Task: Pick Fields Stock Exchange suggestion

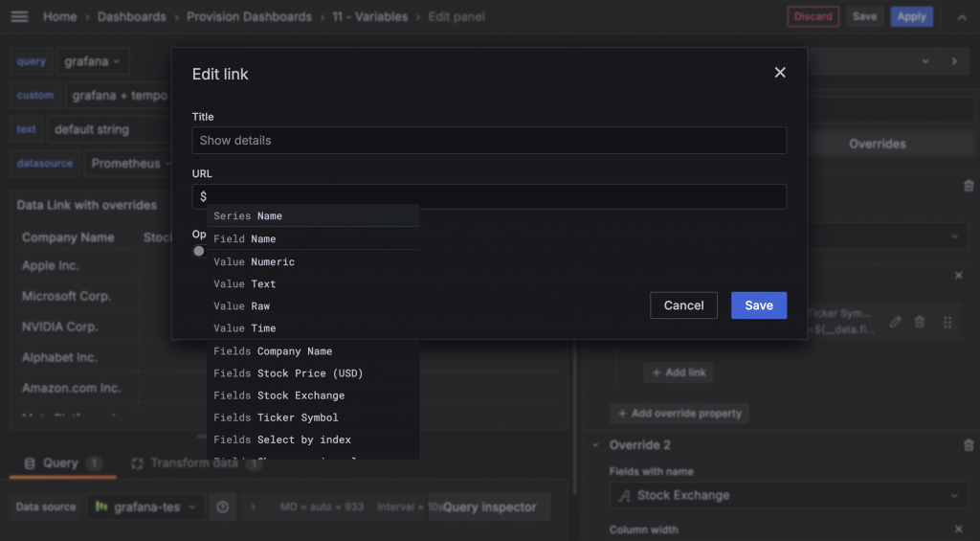Action: (x=313, y=395)
